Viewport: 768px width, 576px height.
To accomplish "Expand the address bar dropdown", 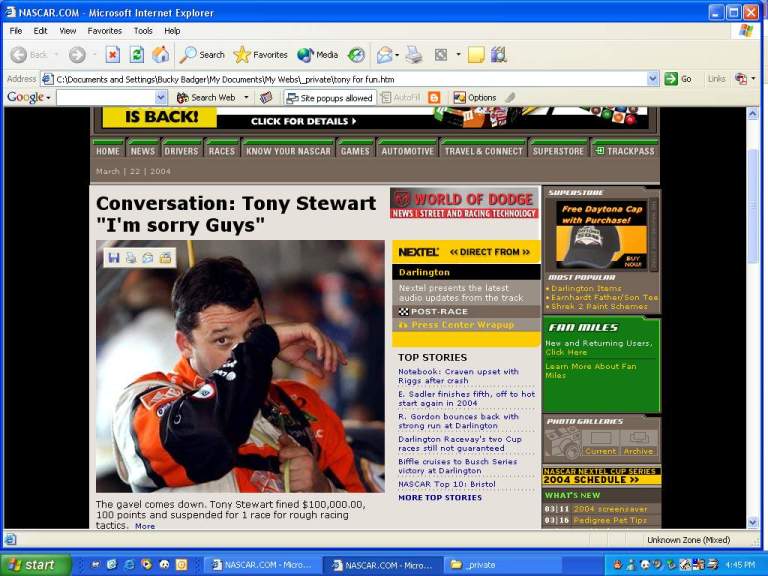I will (x=653, y=79).
